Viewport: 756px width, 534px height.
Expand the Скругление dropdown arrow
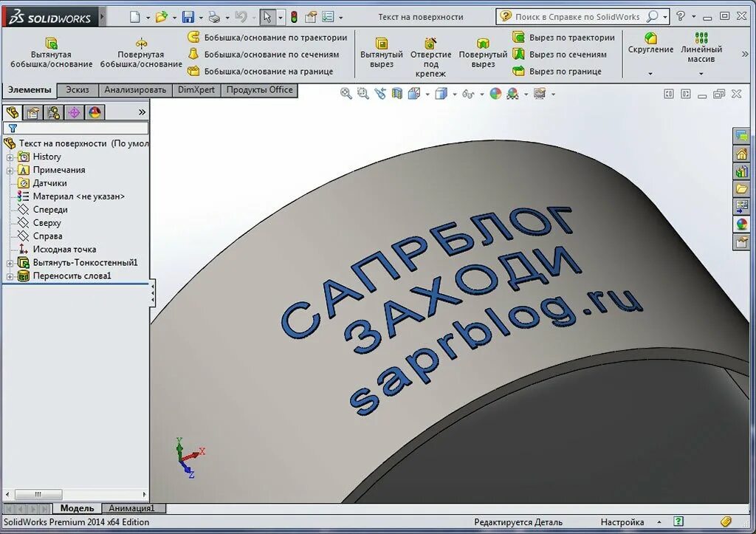point(650,74)
